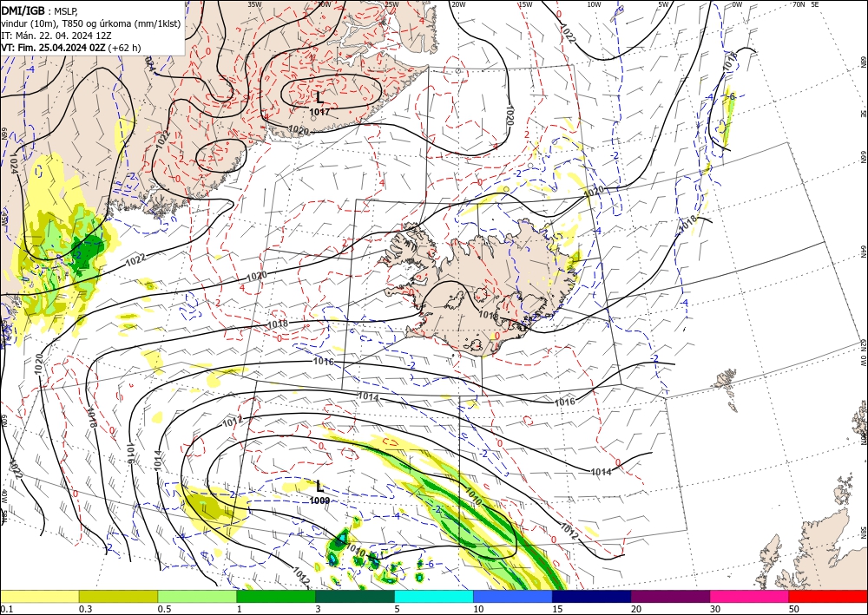Pick the cyan 5 mm legend swatch
Image resolution: width=868 pixels, height=615 pixels.
434,596
